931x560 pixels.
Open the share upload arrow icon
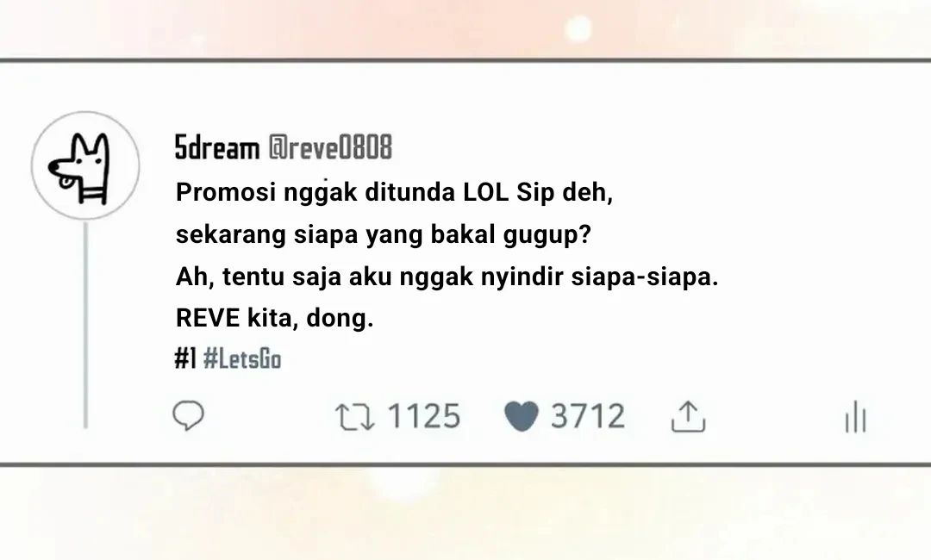688,416
